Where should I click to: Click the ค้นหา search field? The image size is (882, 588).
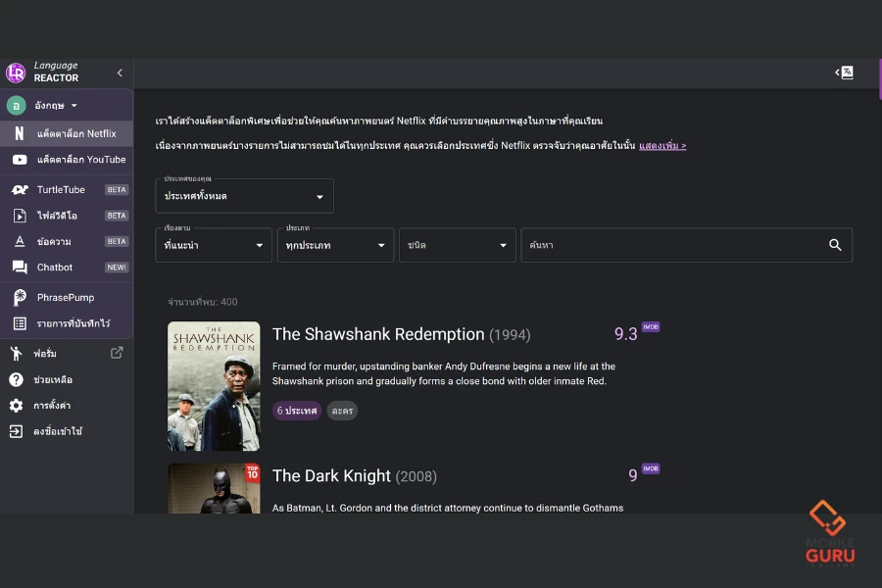686,245
